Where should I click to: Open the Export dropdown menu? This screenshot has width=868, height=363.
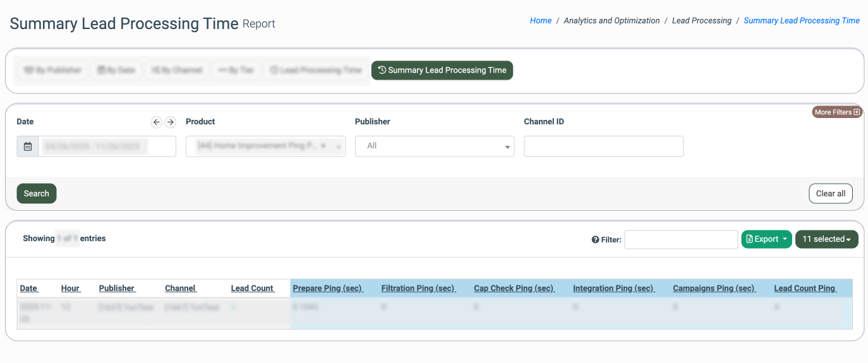[x=766, y=239]
